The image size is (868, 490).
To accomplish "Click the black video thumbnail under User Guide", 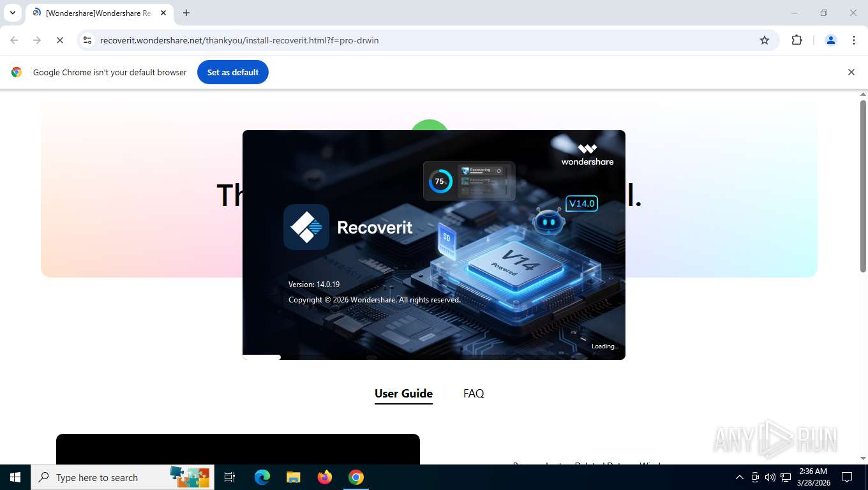I will (x=238, y=449).
